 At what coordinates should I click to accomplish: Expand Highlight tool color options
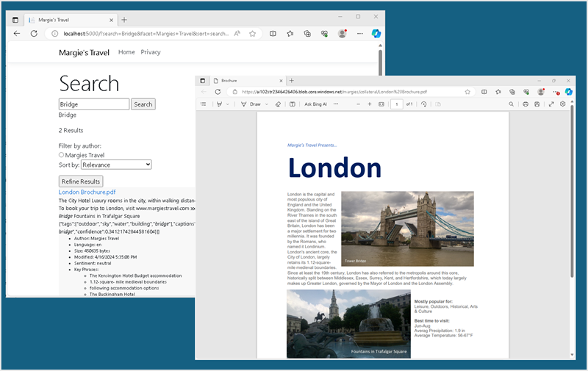228,104
